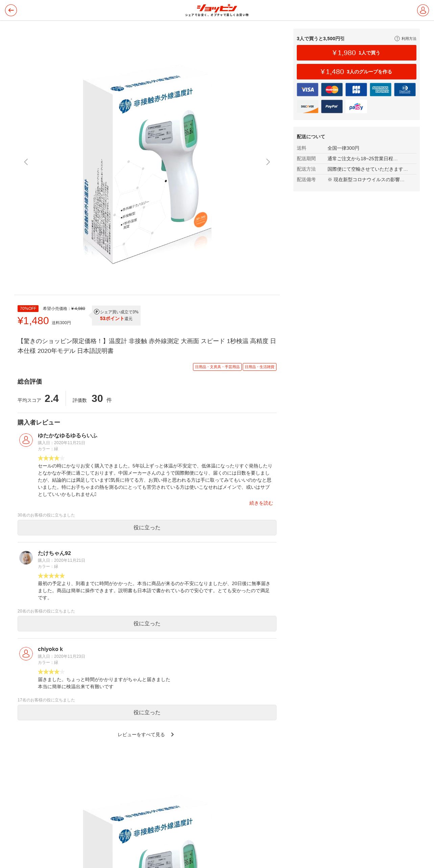Click the back arrow icon
434x868 pixels.
(11, 10)
